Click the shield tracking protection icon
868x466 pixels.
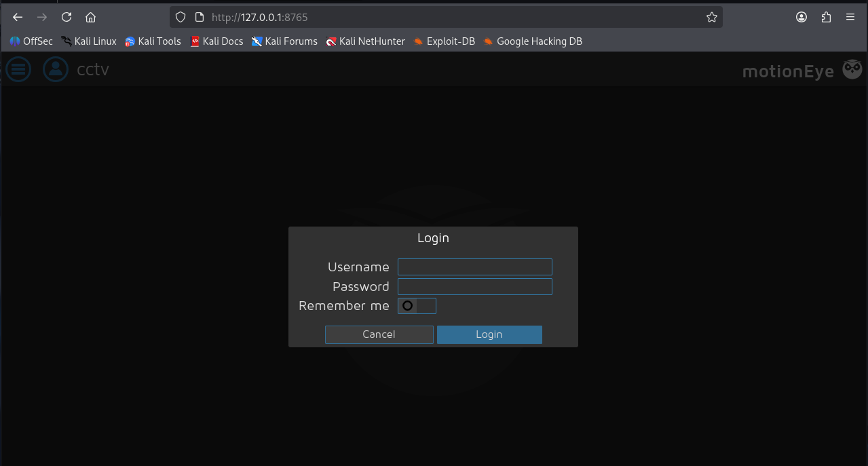(x=181, y=17)
